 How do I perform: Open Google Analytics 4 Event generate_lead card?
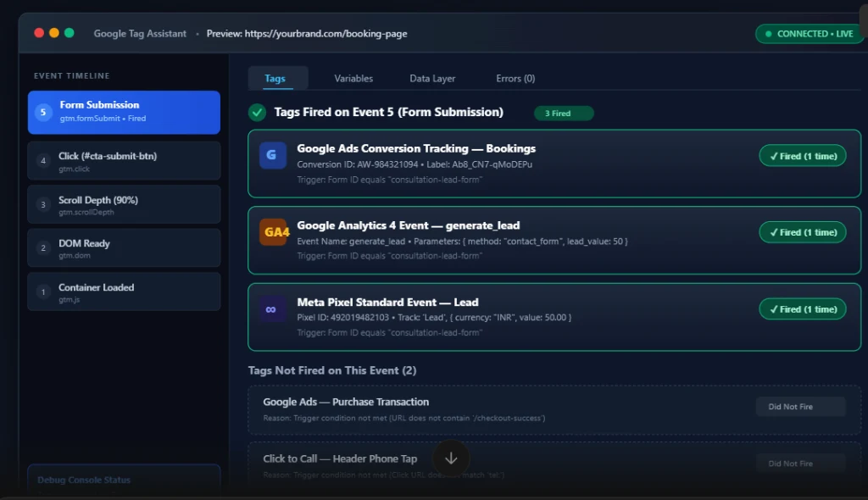click(x=554, y=241)
